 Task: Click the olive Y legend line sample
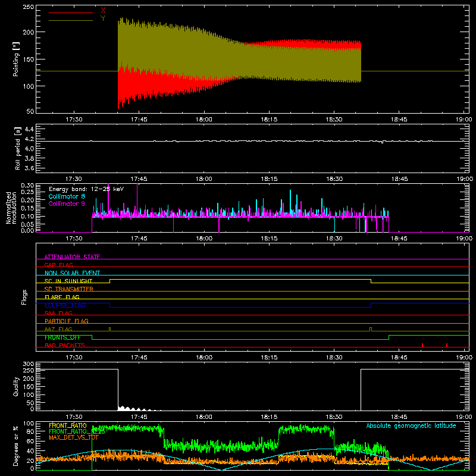pyautogui.click(x=70, y=21)
